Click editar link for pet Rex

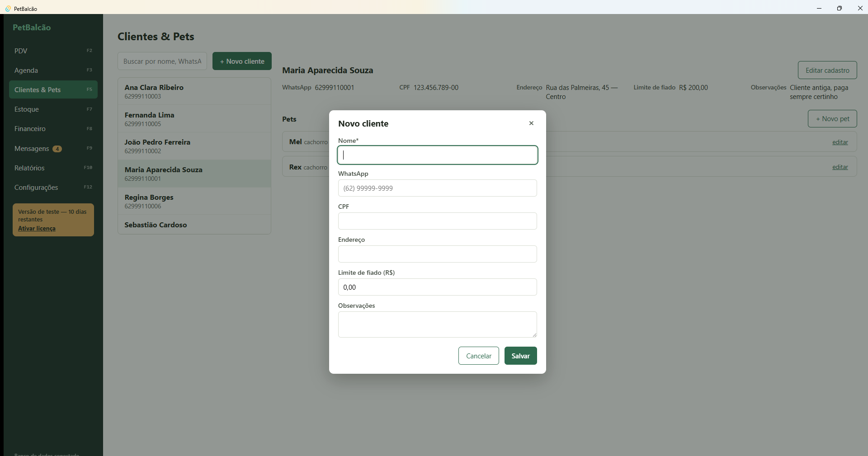pos(840,167)
